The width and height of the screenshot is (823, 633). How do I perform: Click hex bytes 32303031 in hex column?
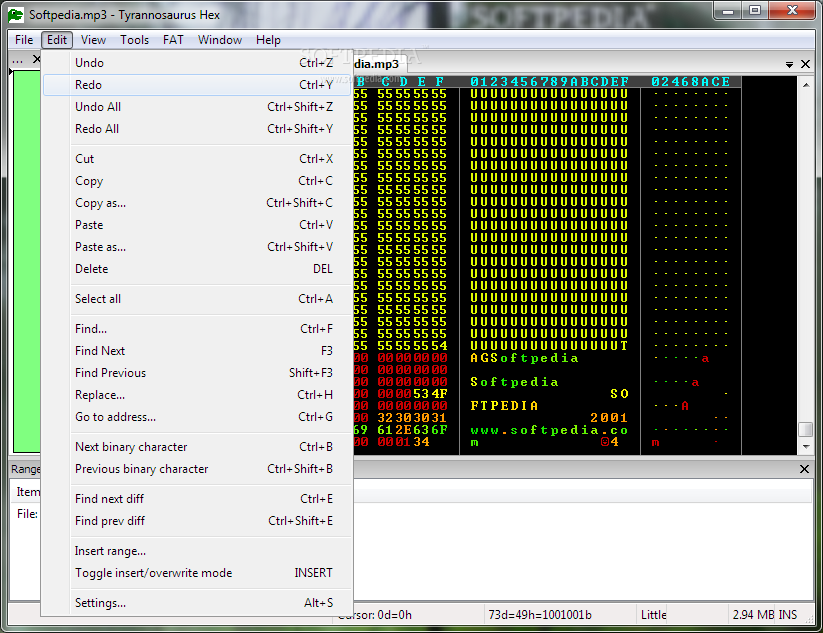coord(412,418)
